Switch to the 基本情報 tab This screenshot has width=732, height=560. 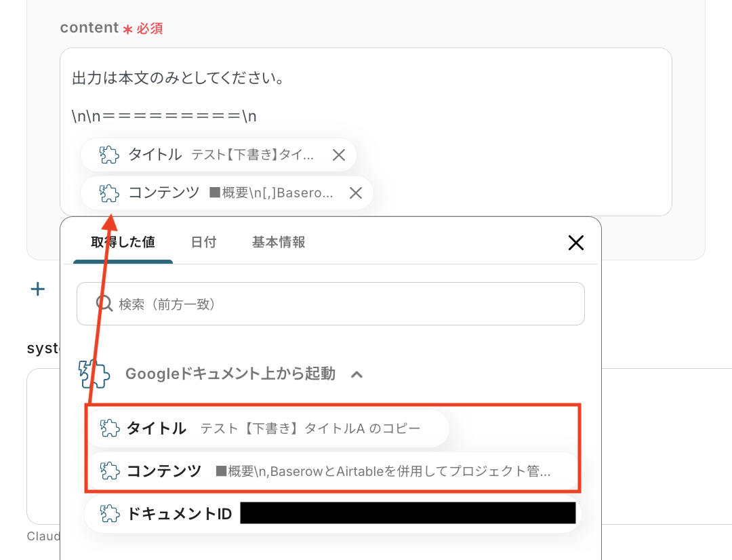278,241
